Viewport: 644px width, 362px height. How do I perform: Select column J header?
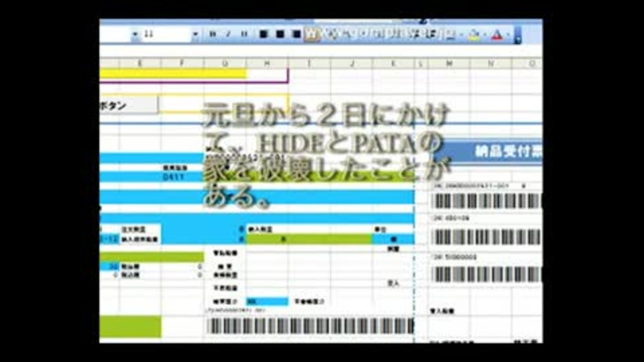[x=352, y=63]
